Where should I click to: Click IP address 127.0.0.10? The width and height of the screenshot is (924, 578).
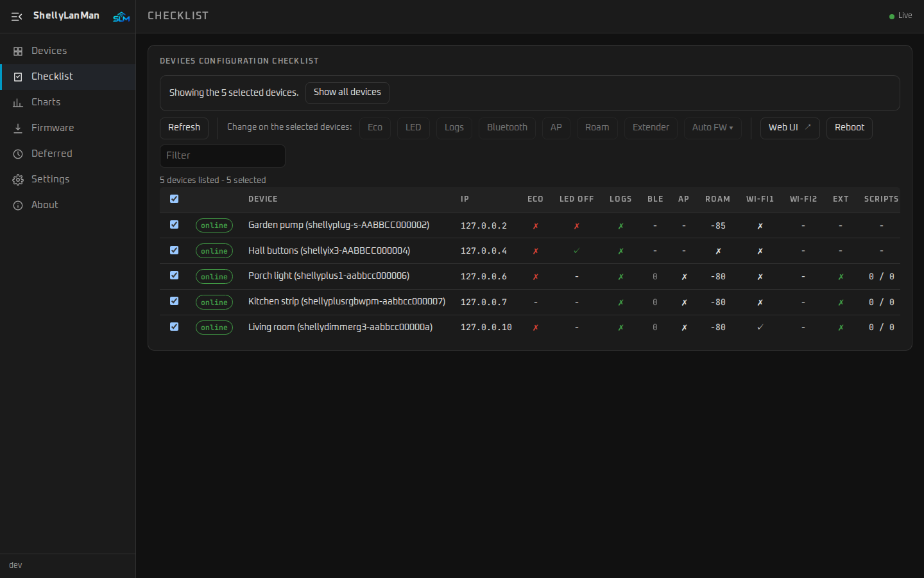click(x=486, y=328)
